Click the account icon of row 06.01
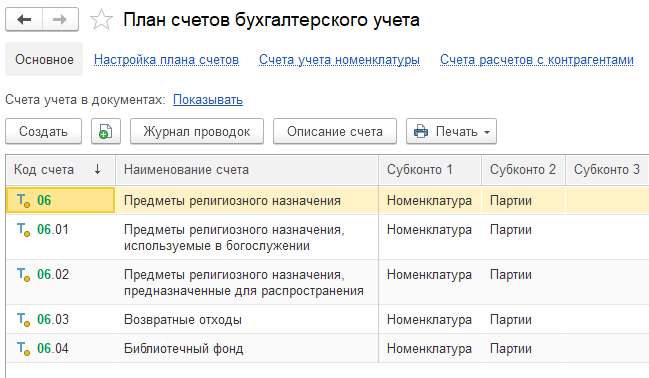Viewport: 649px width, 378px height. (23, 230)
